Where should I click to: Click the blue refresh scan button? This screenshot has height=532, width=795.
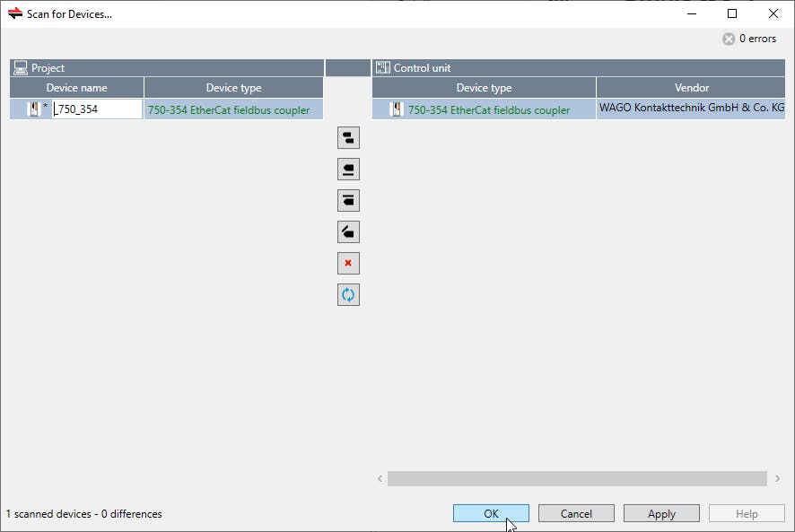(x=348, y=294)
